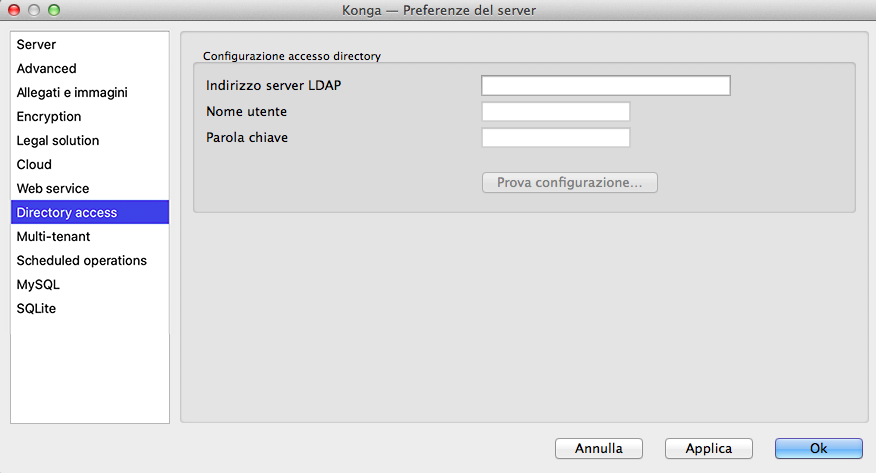Open Multi-tenant settings
Viewport: 876px width, 473px height.
coord(54,237)
